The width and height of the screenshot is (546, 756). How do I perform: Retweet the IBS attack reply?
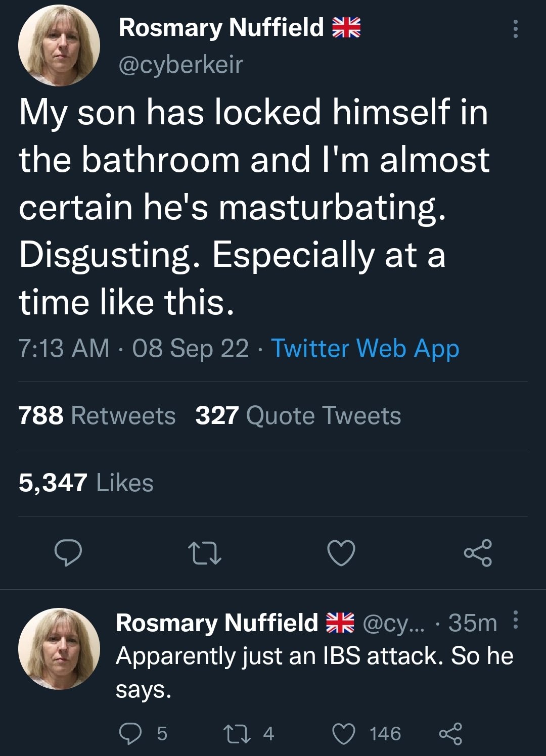point(237,734)
